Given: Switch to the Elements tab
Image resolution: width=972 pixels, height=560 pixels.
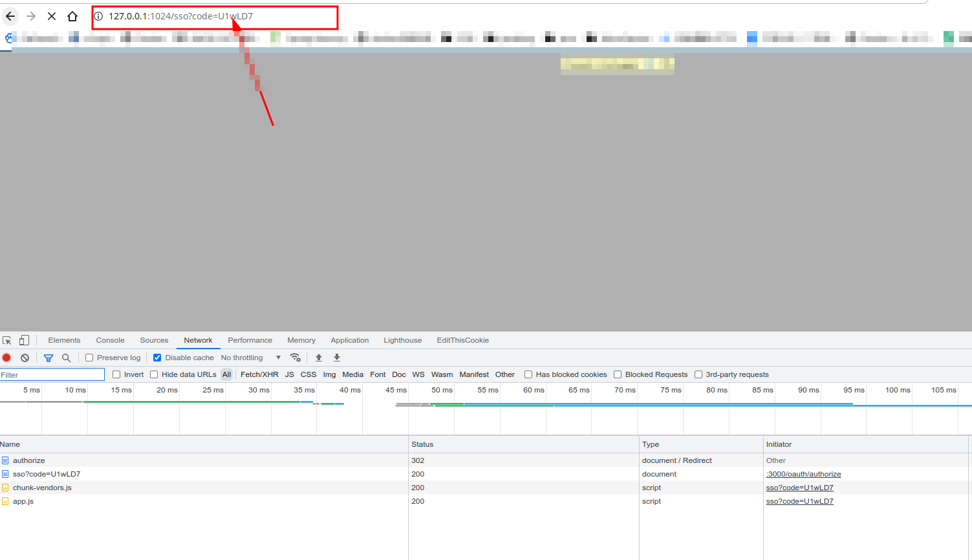Looking at the screenshot, I should pyautogui.click(x=64, y=340).
